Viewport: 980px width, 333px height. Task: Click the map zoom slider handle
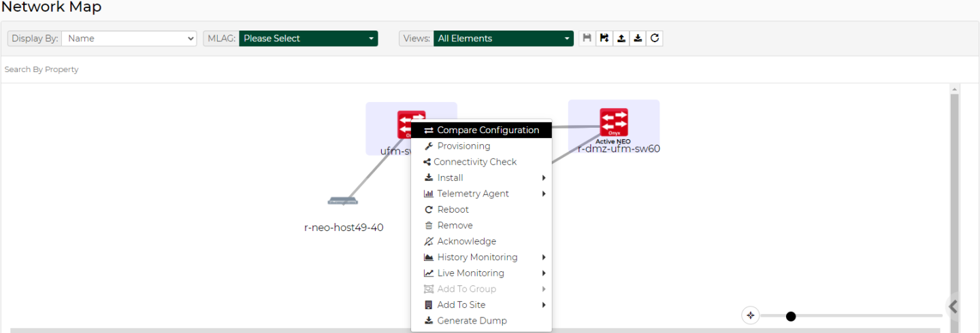791,316
